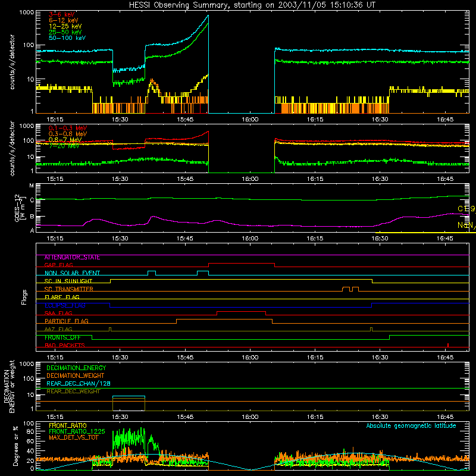476x476 pixels.
Task: Select the 6-12 keV legend label
Action: [64, 20]
